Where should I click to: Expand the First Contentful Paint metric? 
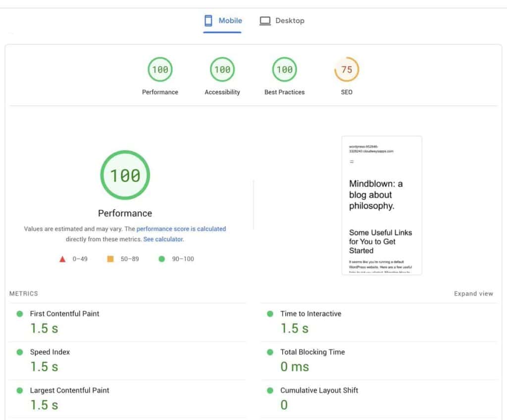click(x=64, y=314)
